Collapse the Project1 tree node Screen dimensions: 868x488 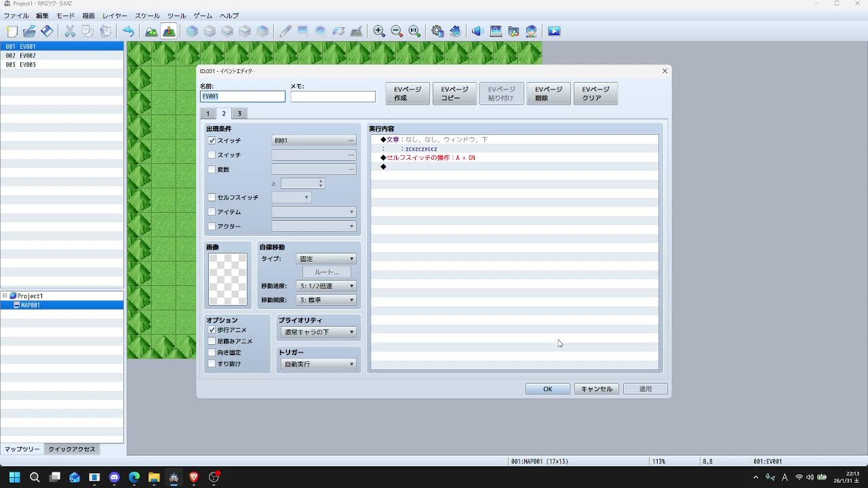[x=5, y=296]
